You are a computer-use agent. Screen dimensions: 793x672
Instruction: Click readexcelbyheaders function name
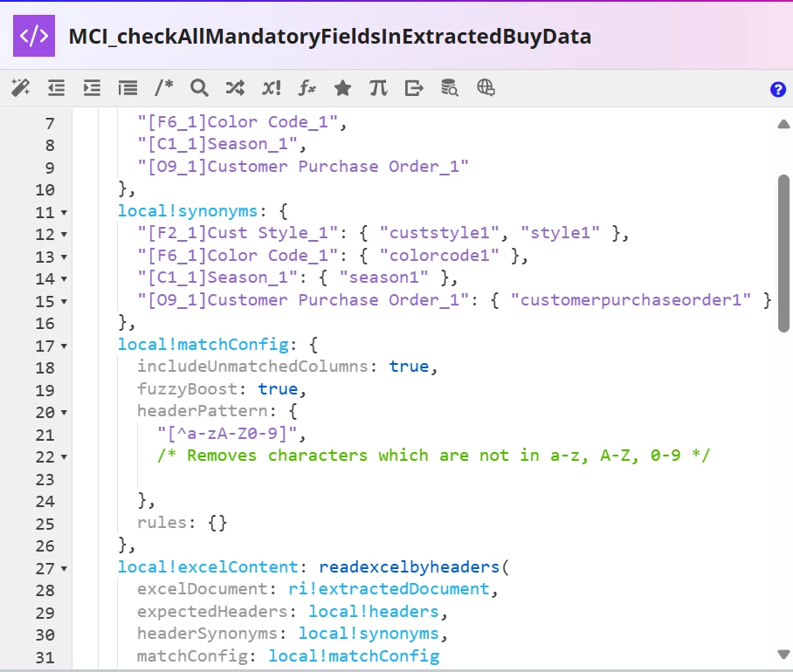click(409, 567)
